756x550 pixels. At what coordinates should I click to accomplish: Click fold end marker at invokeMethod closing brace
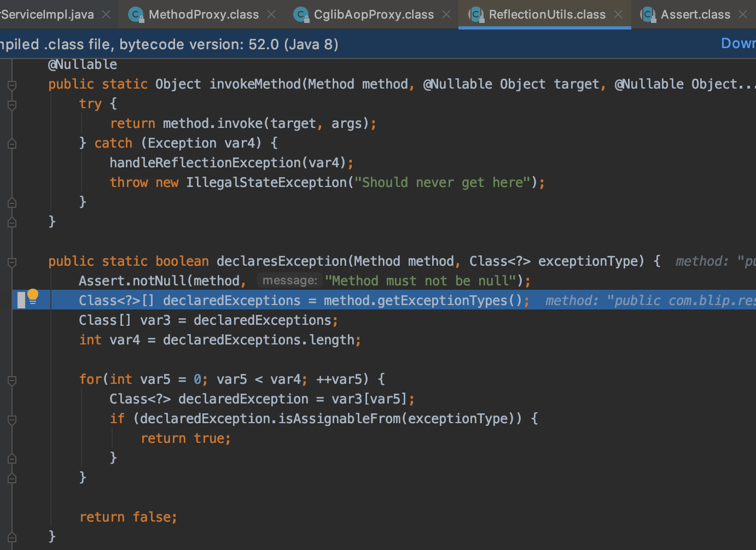pyautogui.click(x=12, y=223)
